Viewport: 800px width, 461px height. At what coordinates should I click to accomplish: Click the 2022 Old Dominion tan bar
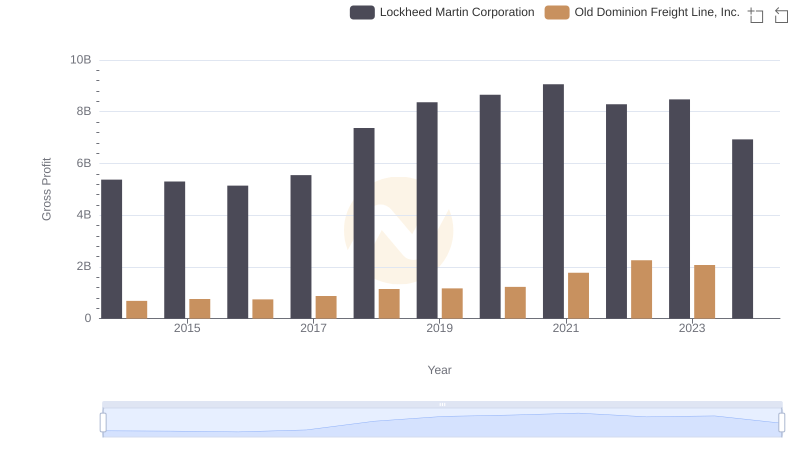[641, 290]
